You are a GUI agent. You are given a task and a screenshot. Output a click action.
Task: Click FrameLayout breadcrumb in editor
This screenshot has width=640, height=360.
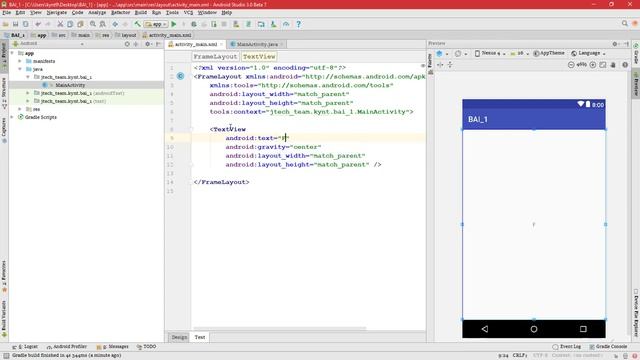tap(215, 57)
